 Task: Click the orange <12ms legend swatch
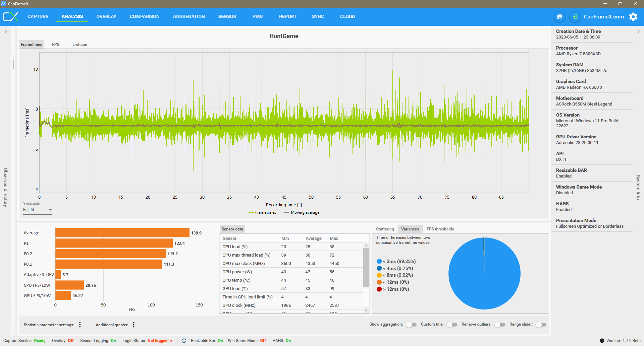coord(379,282)
